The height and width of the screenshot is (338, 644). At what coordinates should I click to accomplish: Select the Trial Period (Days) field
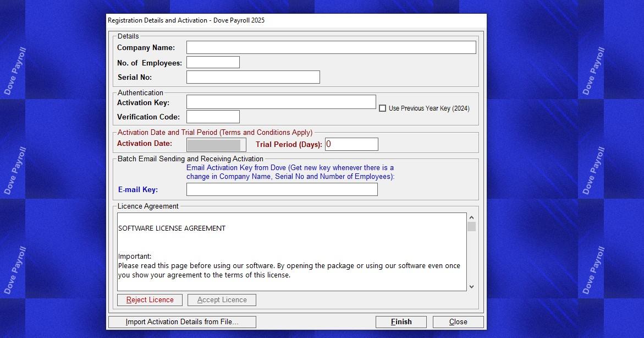[x=351, y=144]
